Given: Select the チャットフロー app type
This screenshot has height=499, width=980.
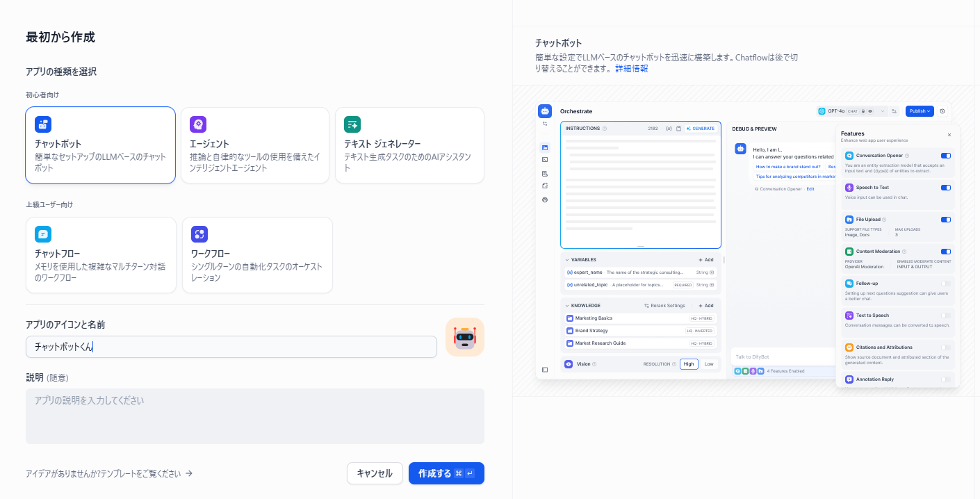Looking at the screenshot, I should point(101,255).
